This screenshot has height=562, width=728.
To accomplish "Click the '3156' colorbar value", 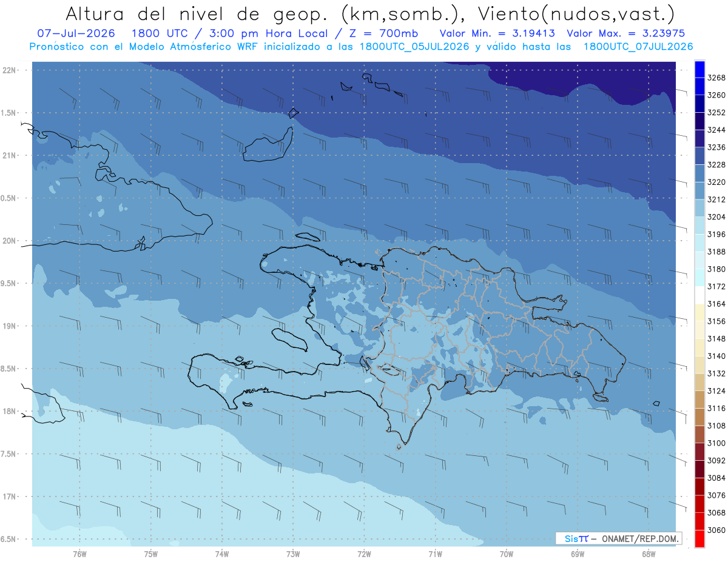I will coord(716,321).
